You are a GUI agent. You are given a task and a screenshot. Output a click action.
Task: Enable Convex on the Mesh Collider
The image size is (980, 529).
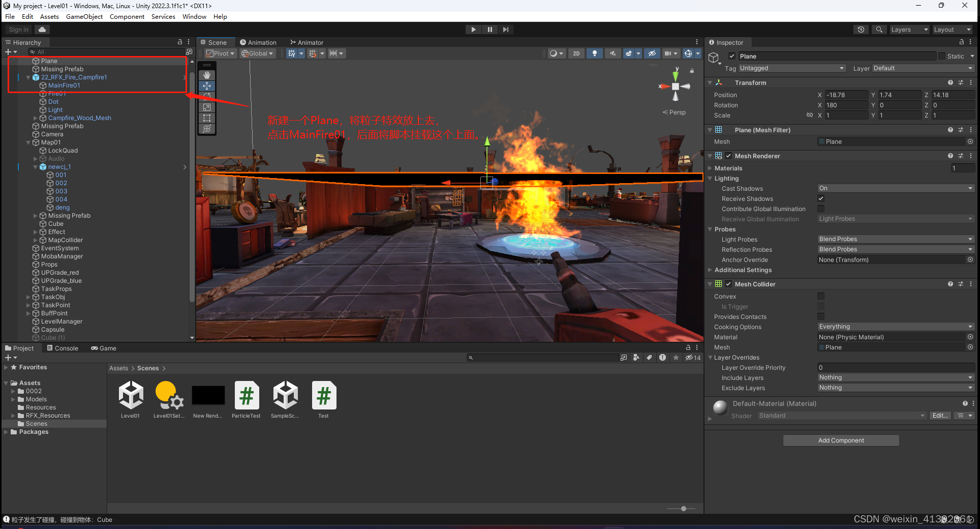pyautogui.click(x=821, y=296)
